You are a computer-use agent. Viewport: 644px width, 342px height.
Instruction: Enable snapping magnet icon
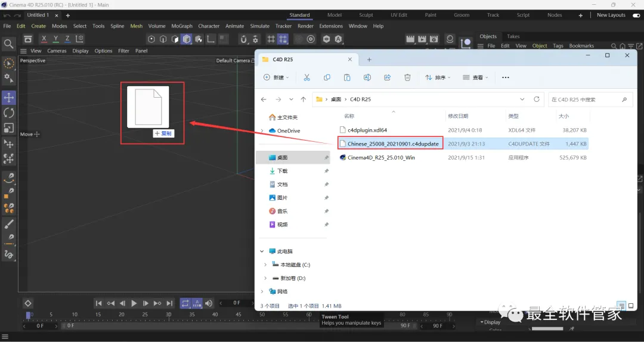[x=244, y=39]
